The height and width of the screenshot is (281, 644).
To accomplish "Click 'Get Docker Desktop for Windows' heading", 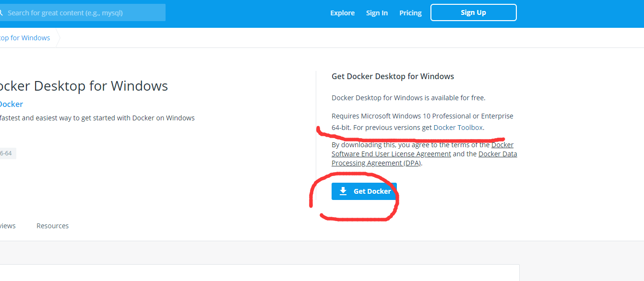I will tap(393, 76).
